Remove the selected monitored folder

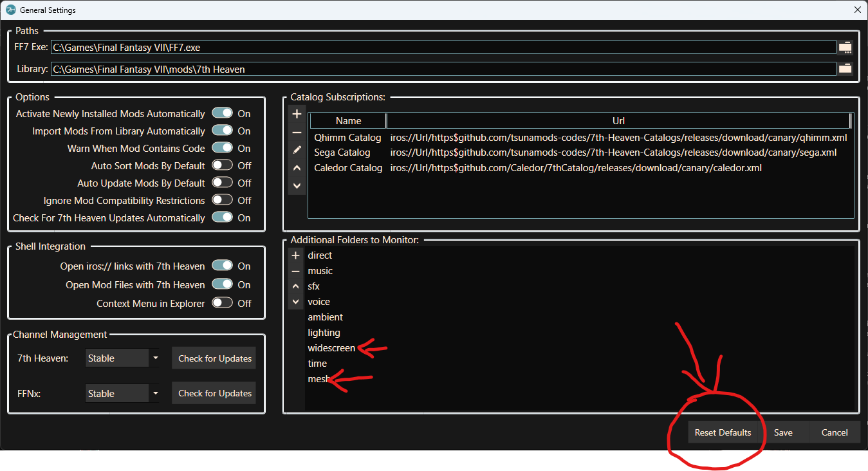tap(296, 271)
